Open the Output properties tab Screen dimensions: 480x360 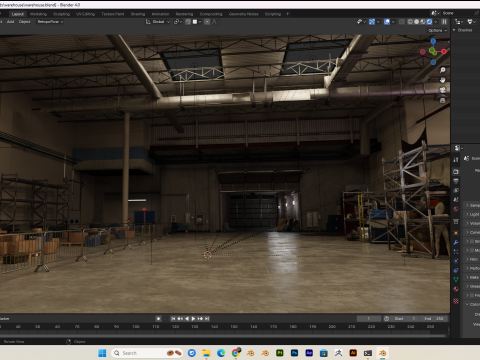click(x=456, y=181)
